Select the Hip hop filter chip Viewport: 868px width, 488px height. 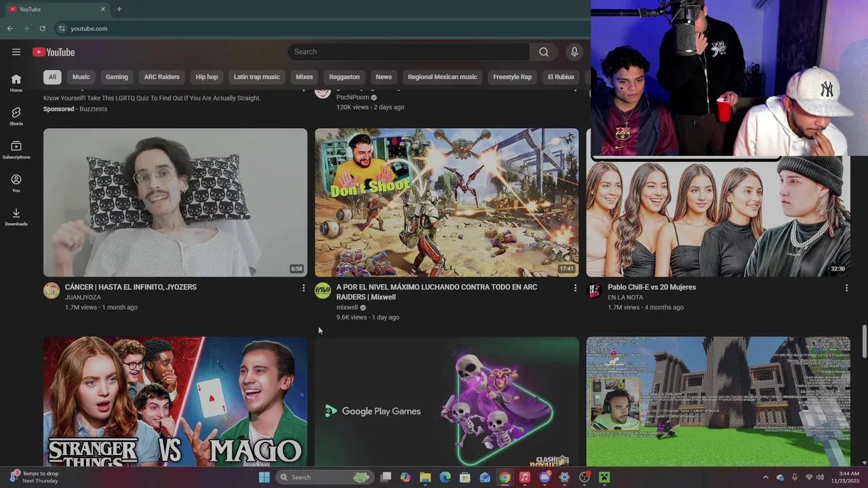(x=207, y=77)
